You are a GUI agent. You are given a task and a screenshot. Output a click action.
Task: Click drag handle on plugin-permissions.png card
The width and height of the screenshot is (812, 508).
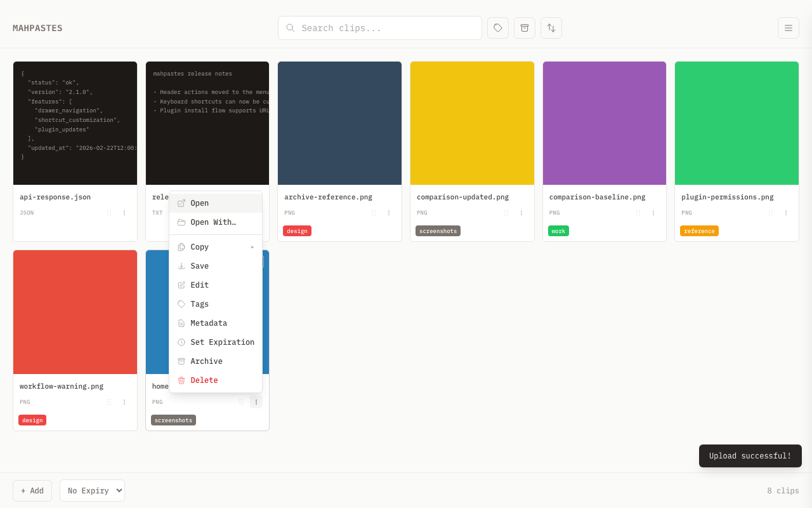click(771, 213)
